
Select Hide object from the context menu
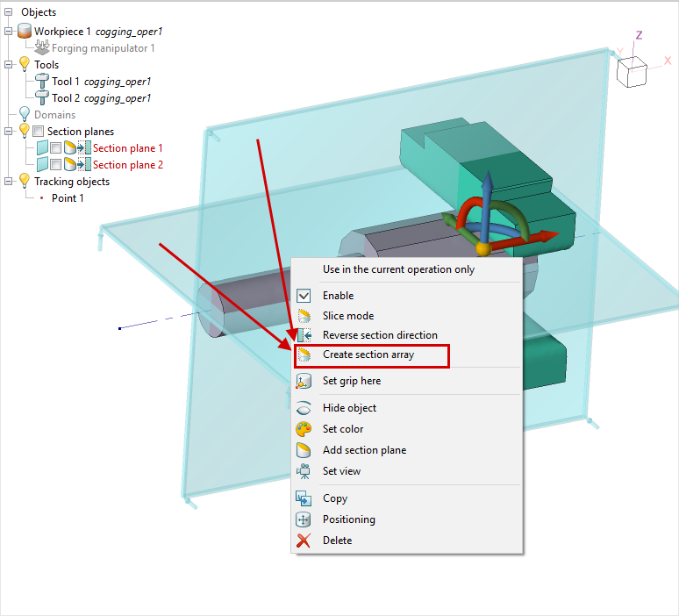click(349, 408)
